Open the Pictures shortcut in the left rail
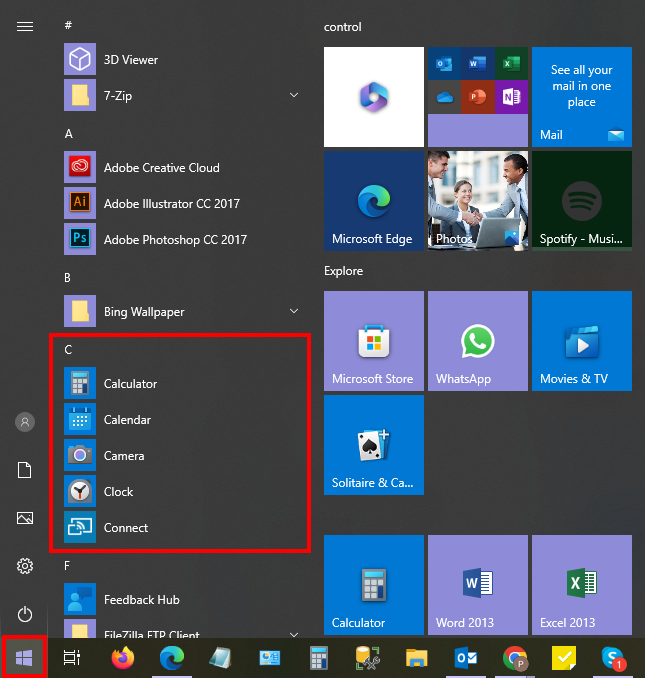This screenshot has width=645, height=678. (x=25, y=518)
